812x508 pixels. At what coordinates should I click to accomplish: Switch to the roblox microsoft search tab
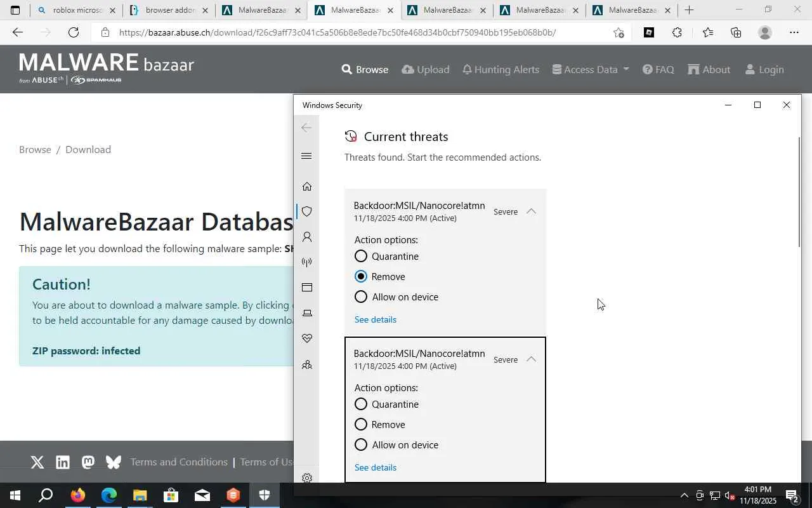click(x=76, y=10)
